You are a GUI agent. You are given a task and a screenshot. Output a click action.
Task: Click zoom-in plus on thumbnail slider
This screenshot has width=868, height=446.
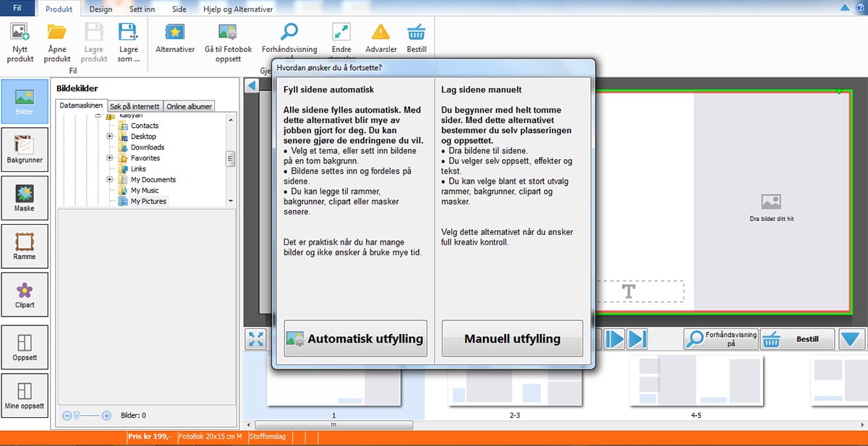tap(106, 416)
